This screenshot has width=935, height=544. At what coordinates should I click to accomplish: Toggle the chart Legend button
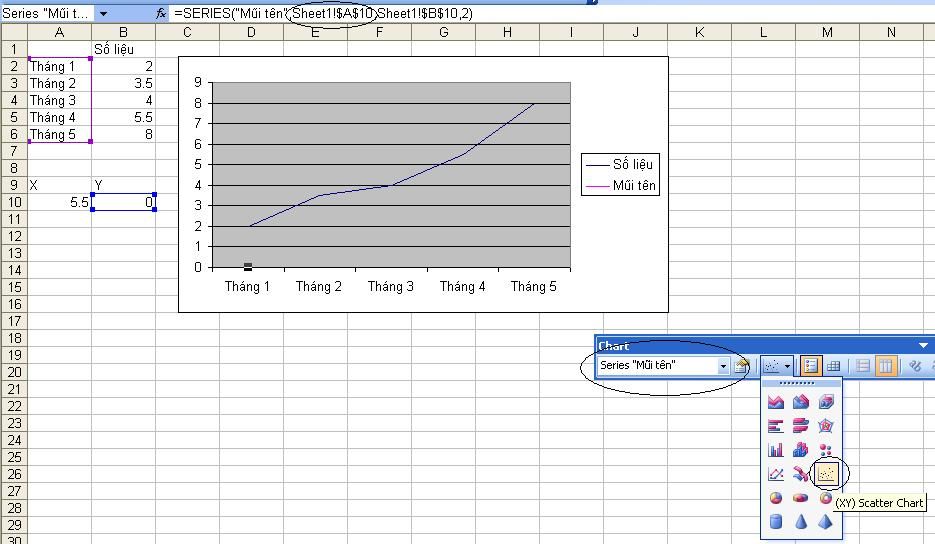point(811,366)
